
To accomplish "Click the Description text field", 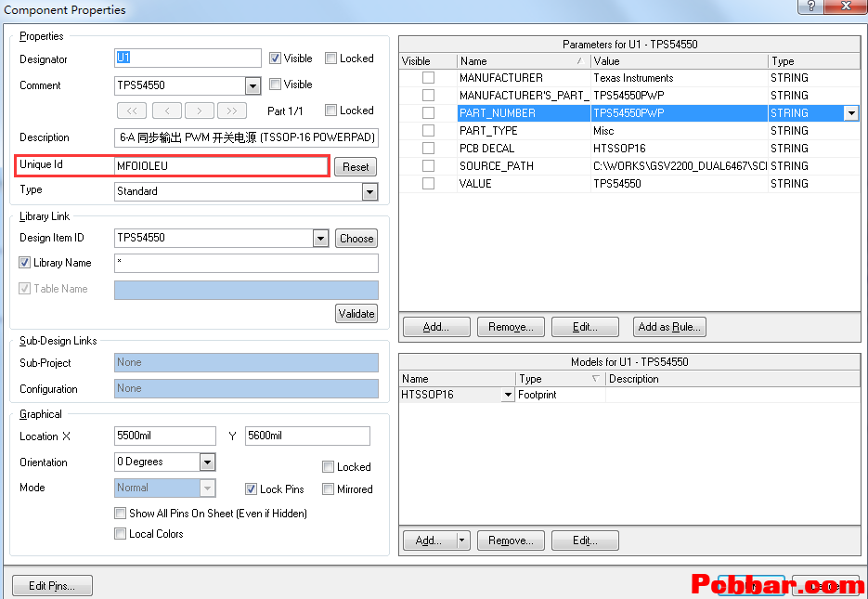I will [x=246, y=137].
